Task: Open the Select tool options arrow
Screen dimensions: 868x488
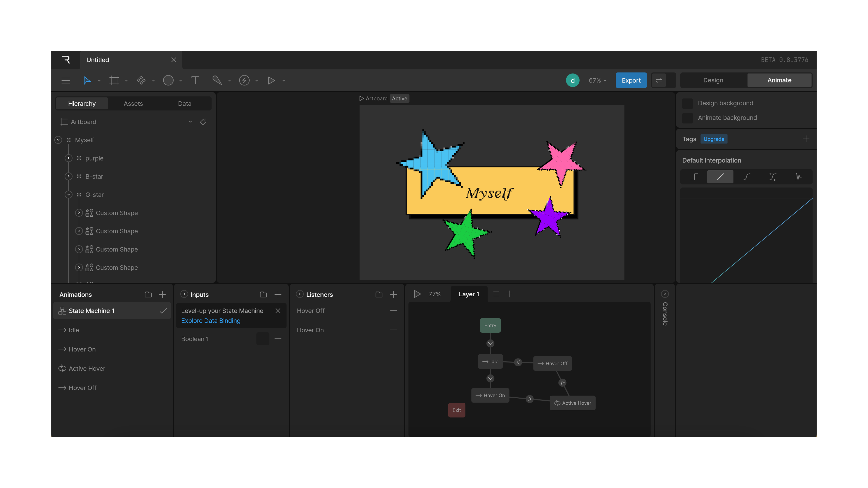Action: [x=99, y=80]
